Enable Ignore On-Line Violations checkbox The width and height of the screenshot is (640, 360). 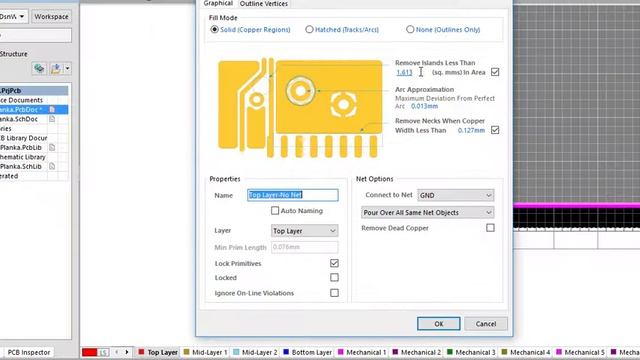pyautogui.click(x=334, y=293)
